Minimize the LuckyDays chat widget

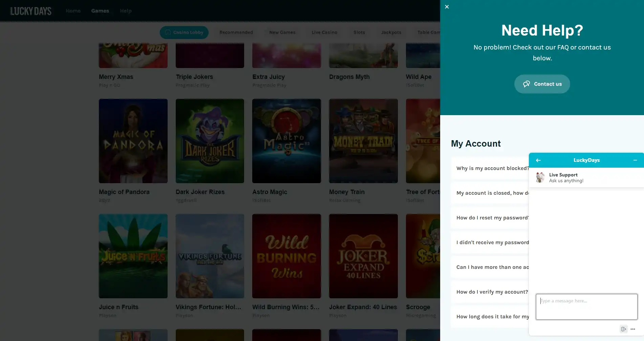(x=635, y=160)
